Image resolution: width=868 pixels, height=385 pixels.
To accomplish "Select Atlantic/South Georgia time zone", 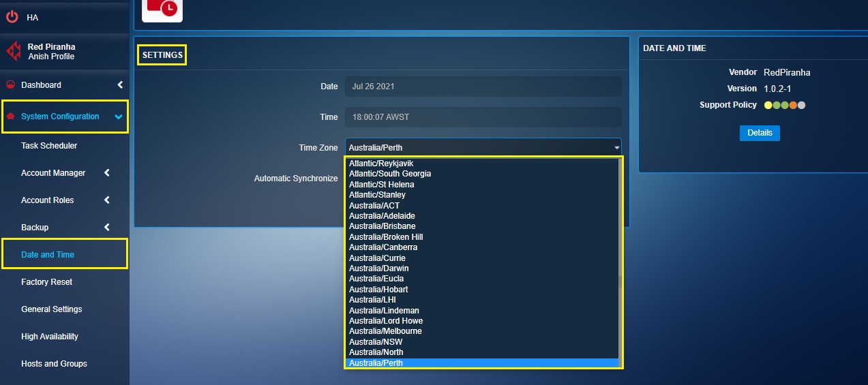I will click(x=481, y=174).
